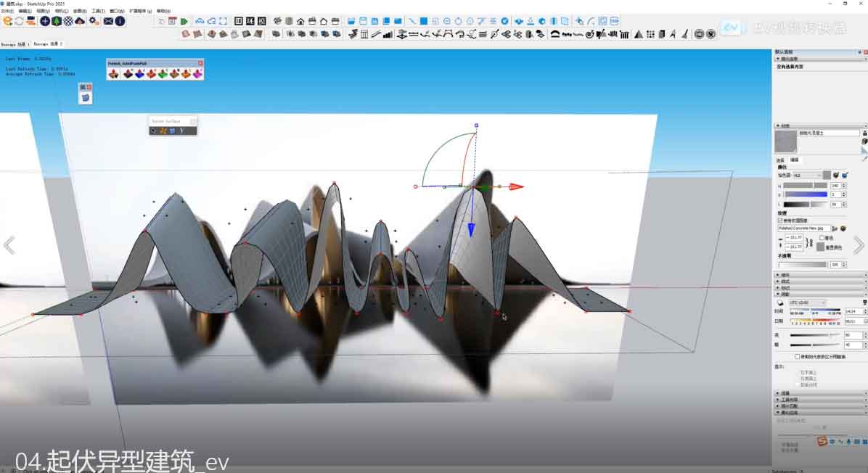Click the texture file name field
The image size is (868, 473).
[x=804, y=228]
